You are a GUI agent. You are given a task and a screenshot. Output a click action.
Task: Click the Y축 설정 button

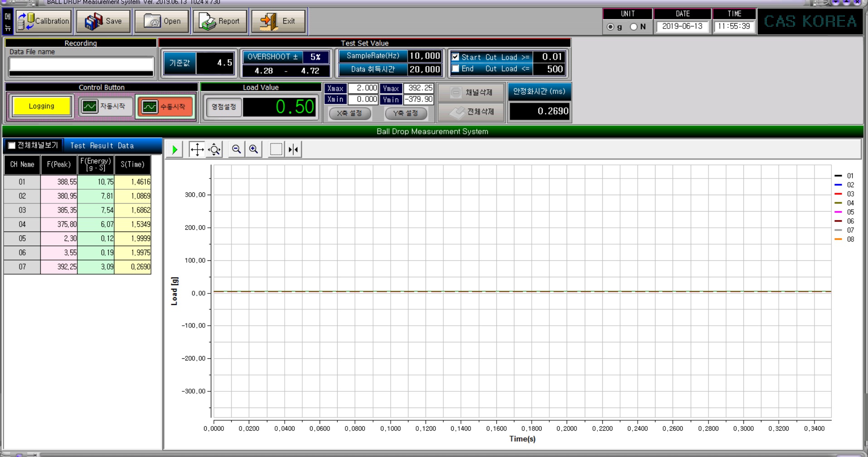pos(406,113)
